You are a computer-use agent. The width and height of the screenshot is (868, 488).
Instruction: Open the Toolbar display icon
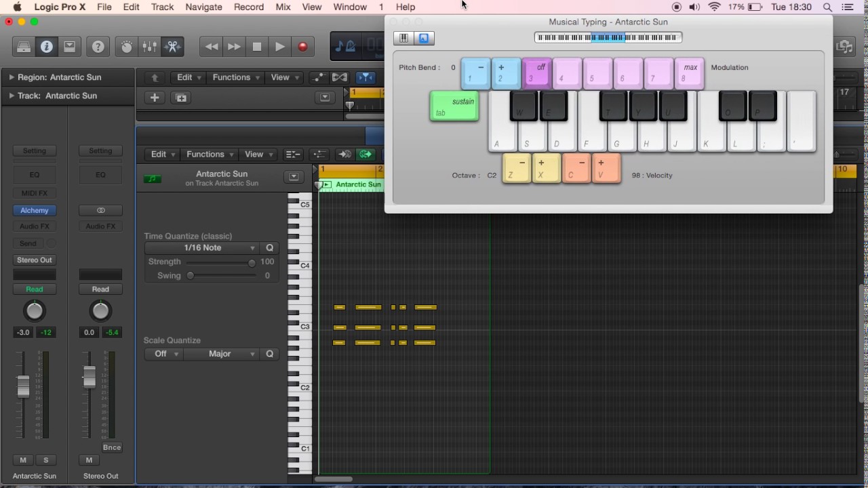coord(69,47)
